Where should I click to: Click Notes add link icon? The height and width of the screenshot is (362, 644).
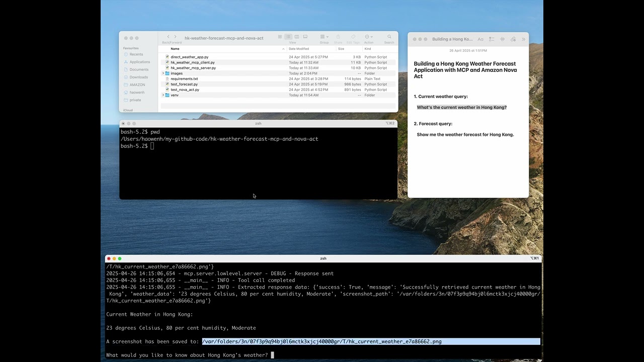[x=513, y=39]
